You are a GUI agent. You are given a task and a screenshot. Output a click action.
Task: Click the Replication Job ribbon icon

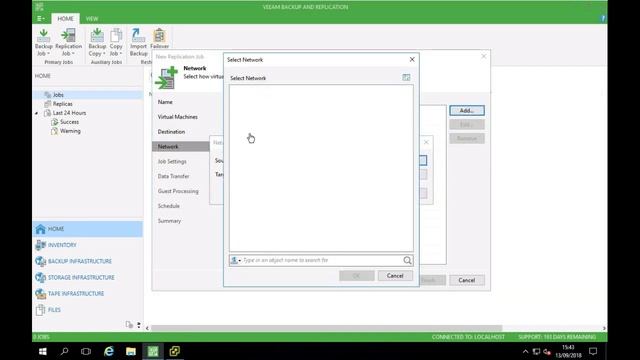coord(68,42)
